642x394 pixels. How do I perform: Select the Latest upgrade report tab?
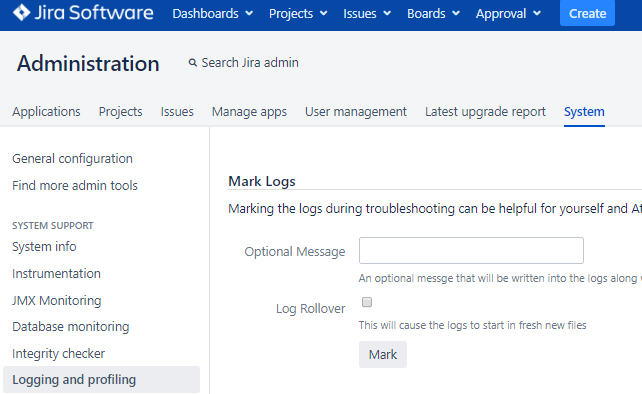(485, 112)
